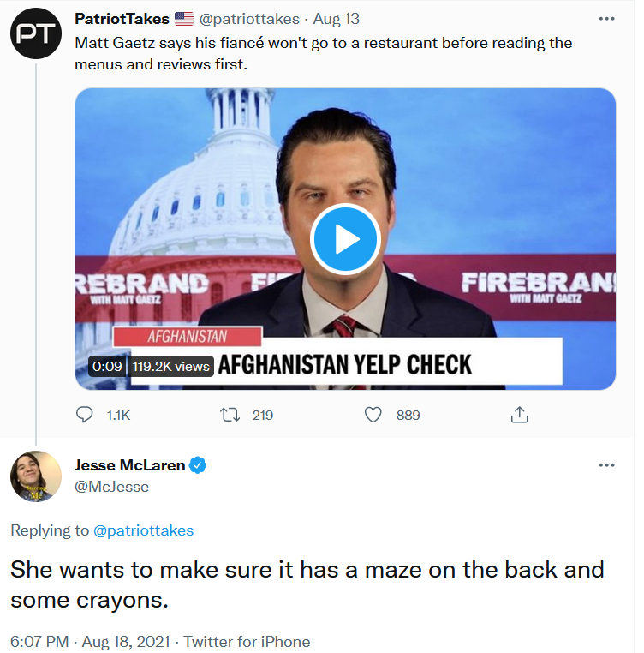Click the share upload icon

pos(519,415)
